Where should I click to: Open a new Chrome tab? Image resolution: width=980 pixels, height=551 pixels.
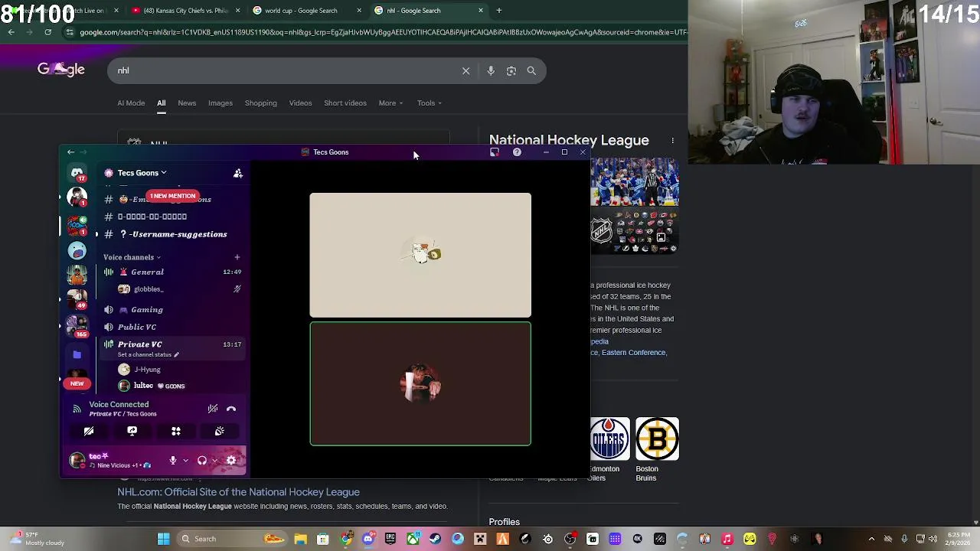(499, 11)
